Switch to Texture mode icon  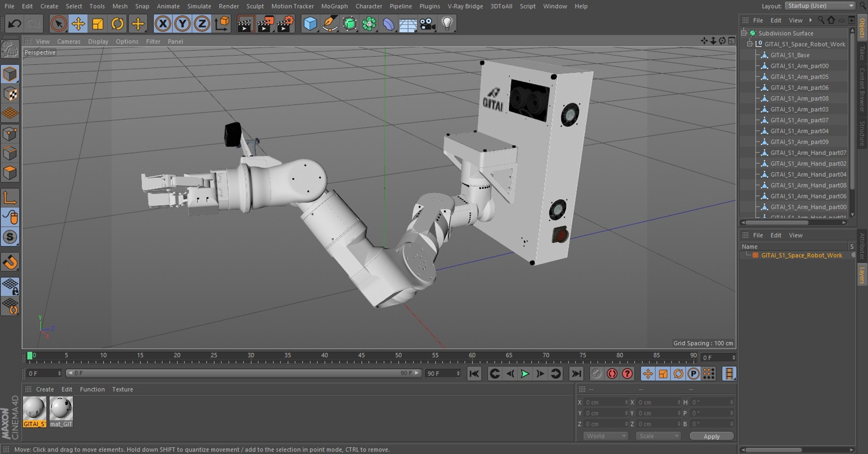click(x=10, y=94)
